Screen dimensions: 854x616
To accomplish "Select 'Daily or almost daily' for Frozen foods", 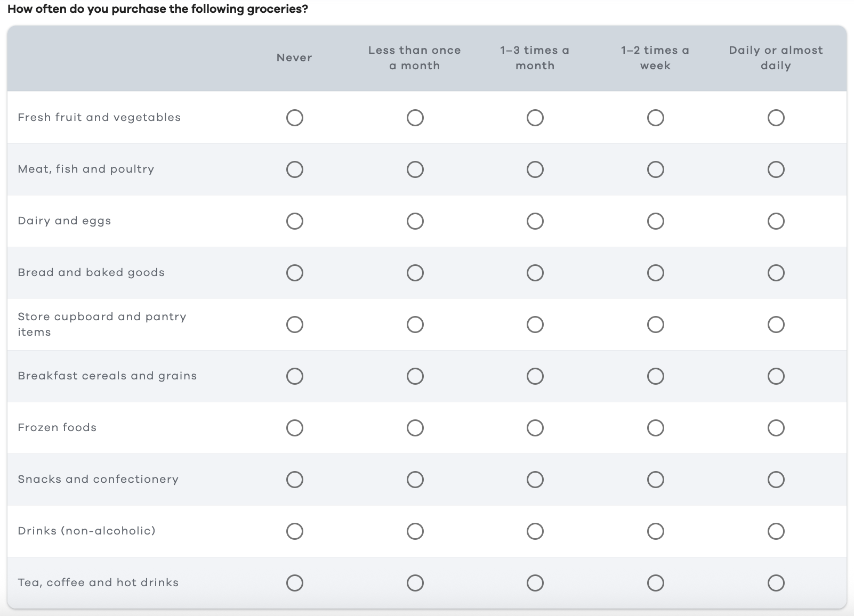I will pos(777,427).
